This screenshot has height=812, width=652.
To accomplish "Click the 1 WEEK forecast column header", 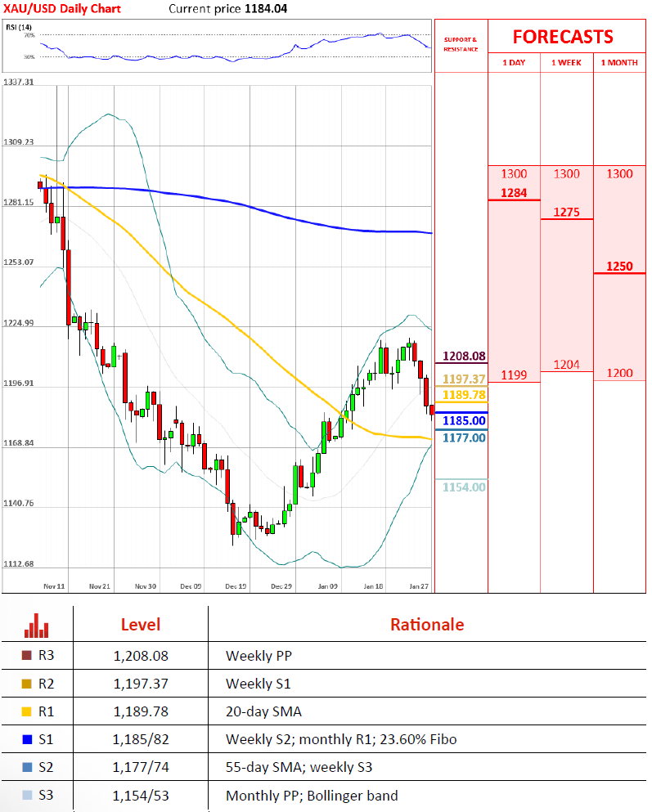I will (566, 63).
